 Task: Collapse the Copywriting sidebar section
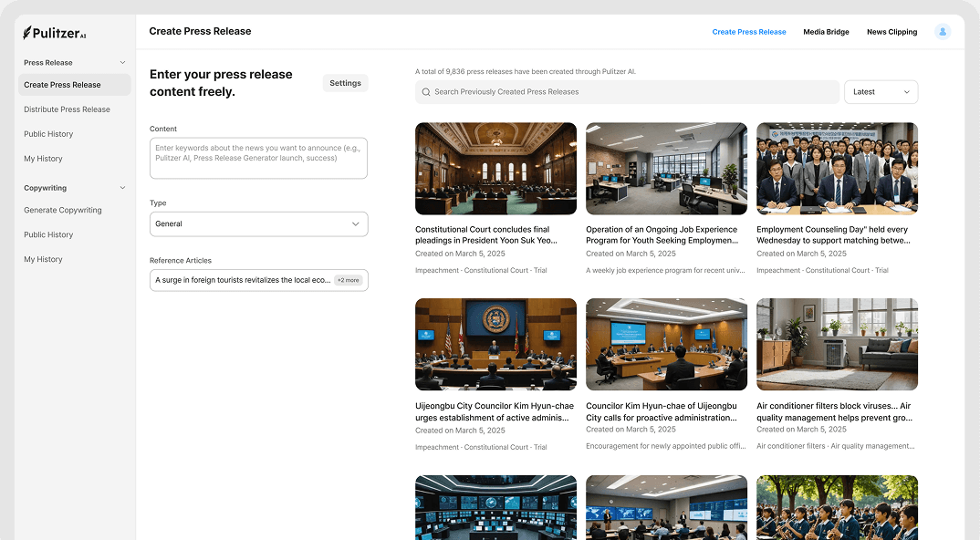[x=122, y=188]
